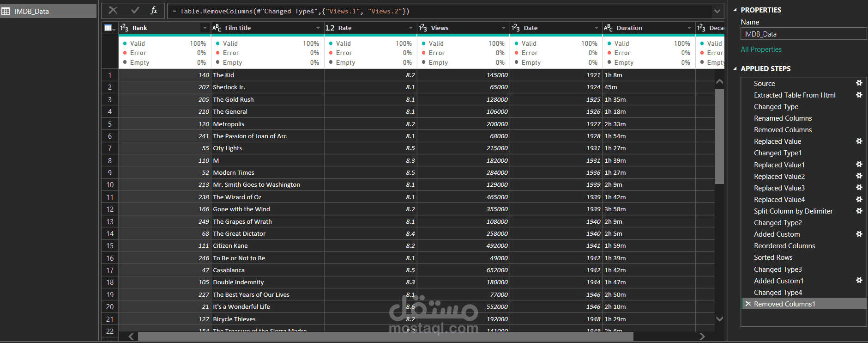Screen dimensions: 868x343
Task: Click the scroll up arrow of the table
Action: point(719,81)
